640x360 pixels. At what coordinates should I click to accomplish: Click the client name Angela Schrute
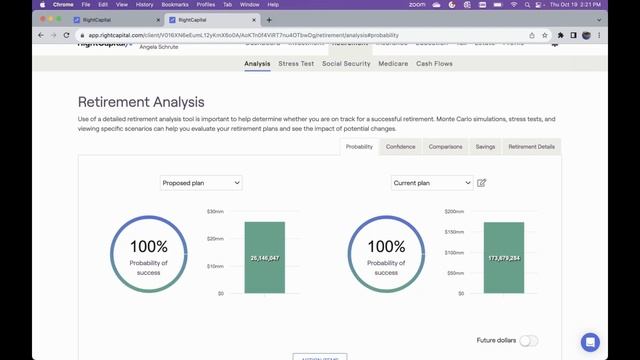coord(159,47)
